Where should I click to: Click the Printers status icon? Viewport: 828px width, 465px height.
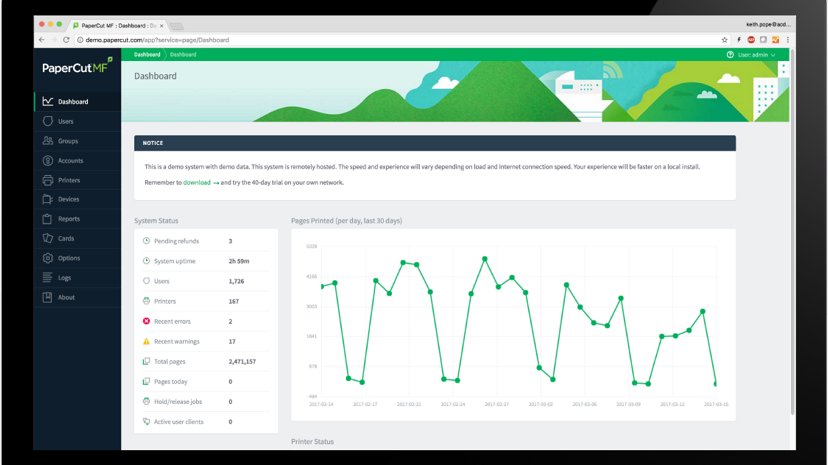coord(146,301)
